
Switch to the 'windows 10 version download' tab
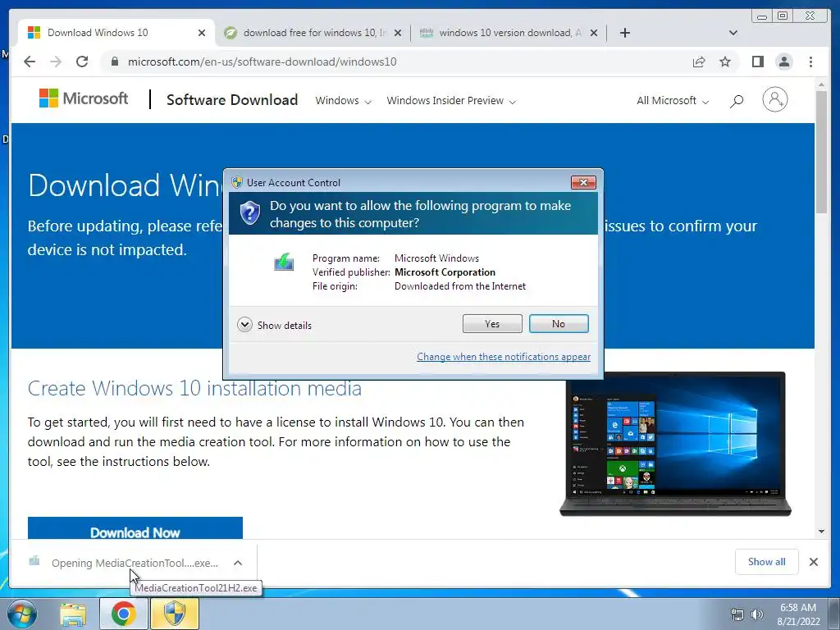coord(509,33)
